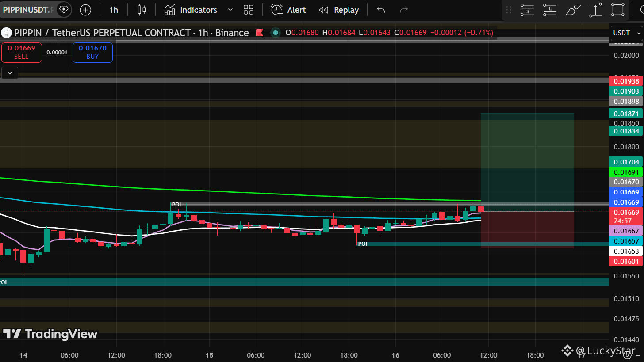This screenshot has height=362, width=644.
Task: Click the 0.00001 spread value
Action: click(x=57, y=52)
